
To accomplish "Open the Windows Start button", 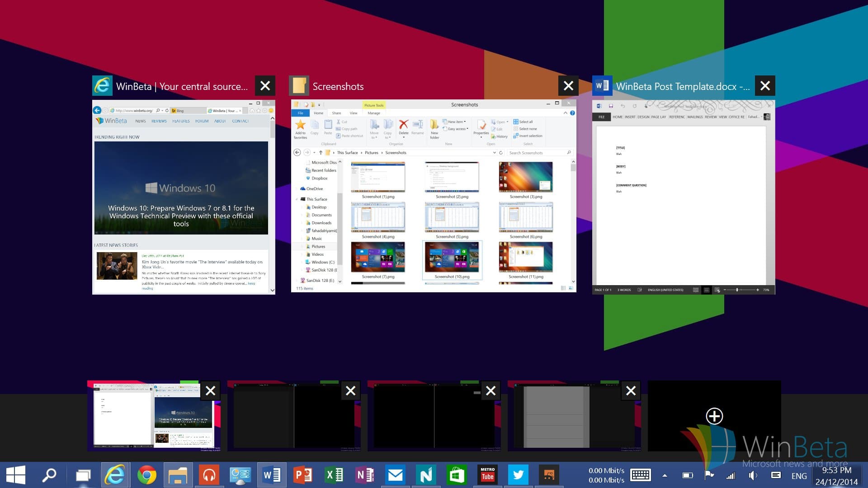I will click(16, 475).
